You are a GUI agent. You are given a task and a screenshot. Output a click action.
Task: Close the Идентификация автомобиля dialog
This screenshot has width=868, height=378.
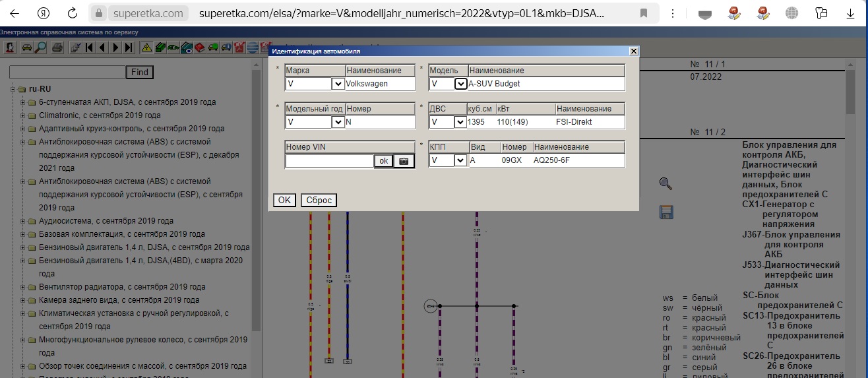coord(634,51)
